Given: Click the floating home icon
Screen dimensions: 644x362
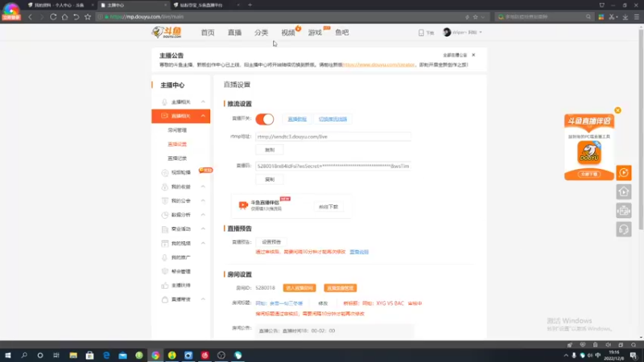Looking at the screenshot, I should pos(624,191).
